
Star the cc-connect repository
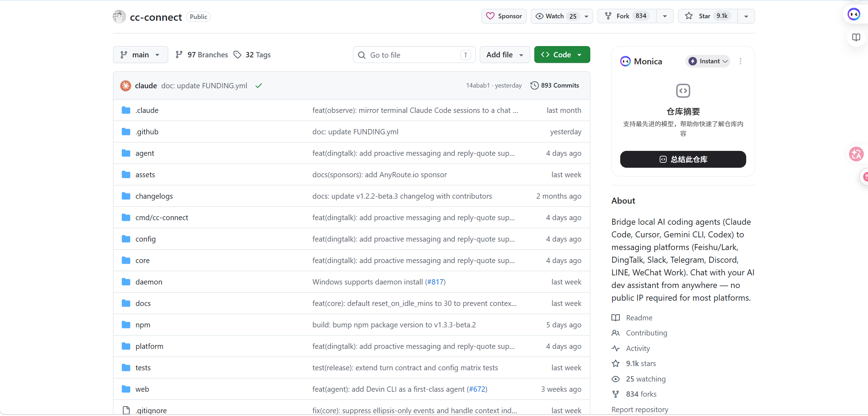point(707,16)
